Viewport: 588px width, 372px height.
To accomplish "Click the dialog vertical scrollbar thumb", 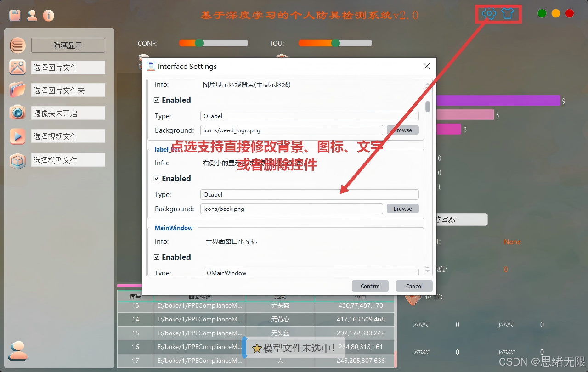I will tap(428, 107).
